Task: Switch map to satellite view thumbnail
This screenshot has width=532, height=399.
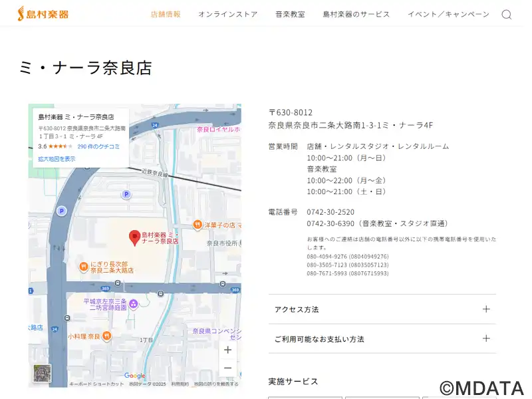Action: [42, 373]
